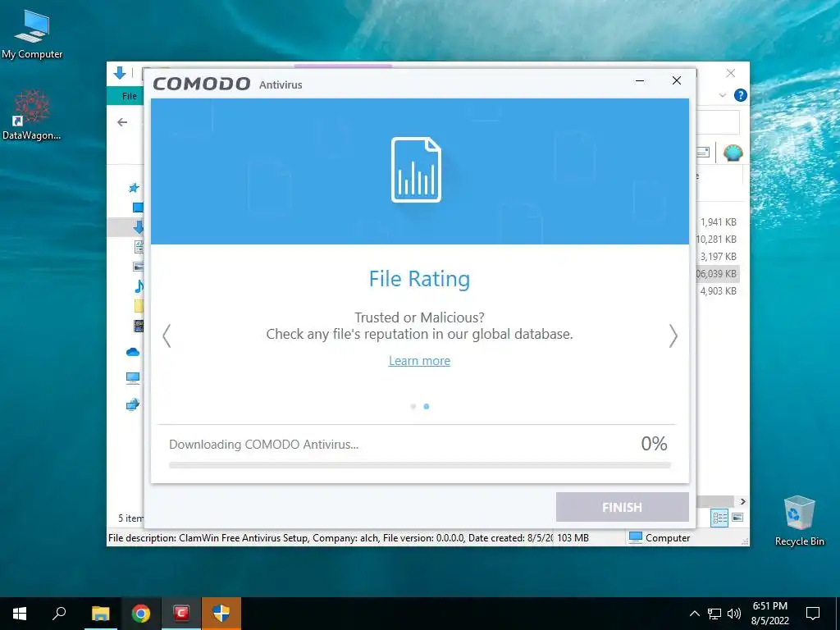Screen dimensions: 840x630
Task: Open the Learn more link
Action: [419, 361]
